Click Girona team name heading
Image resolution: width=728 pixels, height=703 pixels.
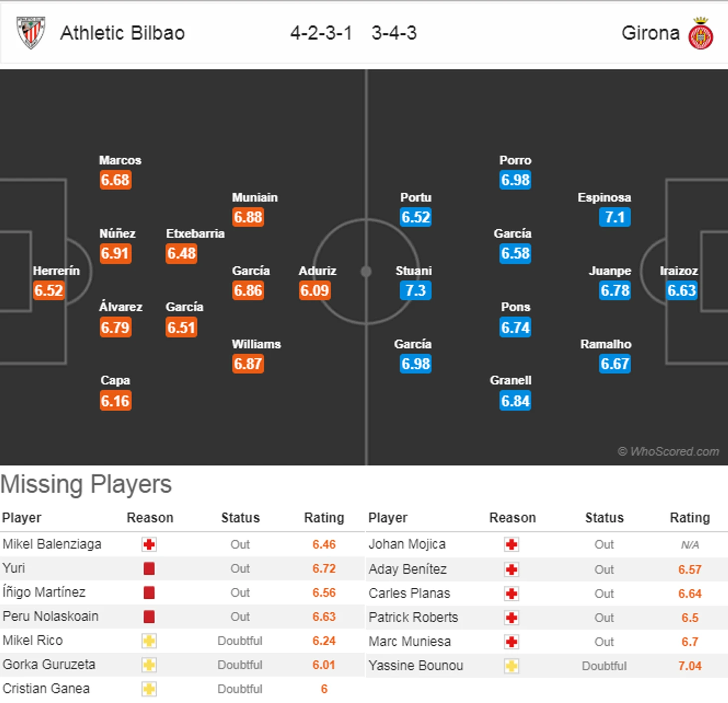(x=650, y=33)
